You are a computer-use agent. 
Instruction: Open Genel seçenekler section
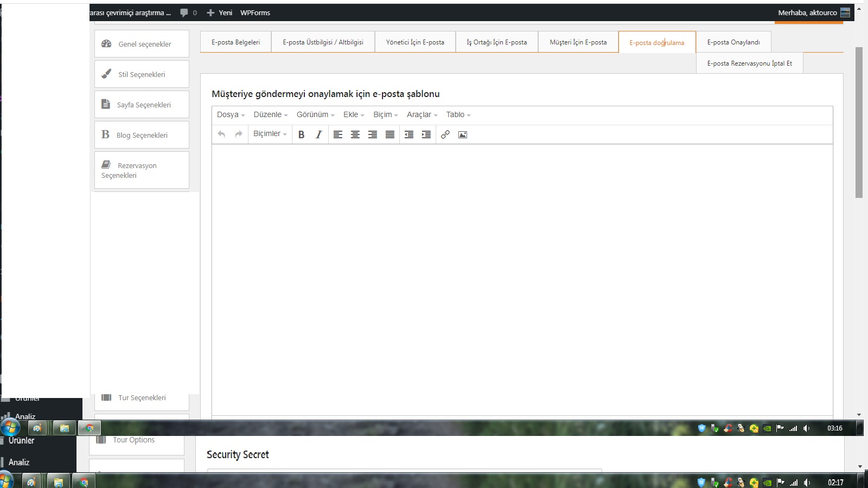point(142,44)
